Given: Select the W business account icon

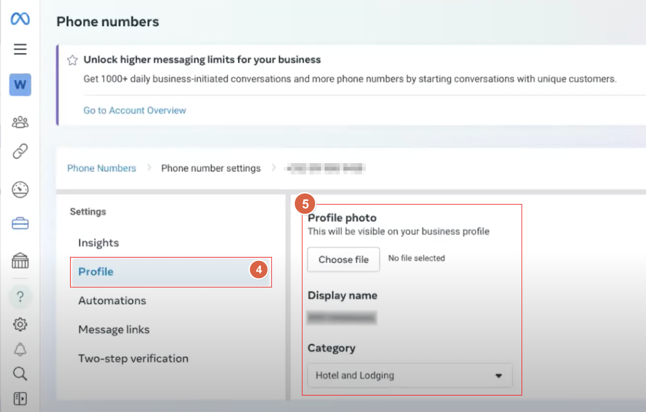Looking at the screenshot, I should [20, 85].
